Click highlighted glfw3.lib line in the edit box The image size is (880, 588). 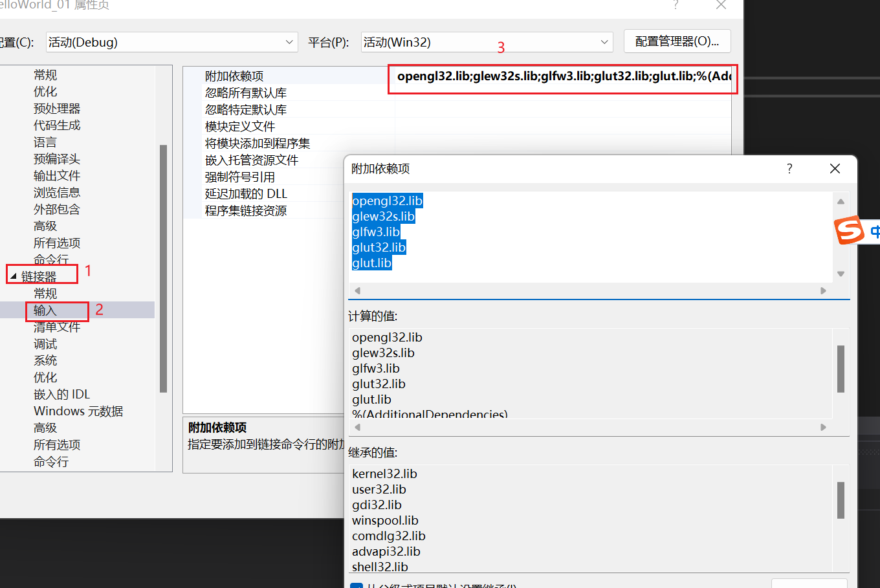coord(376,232)
